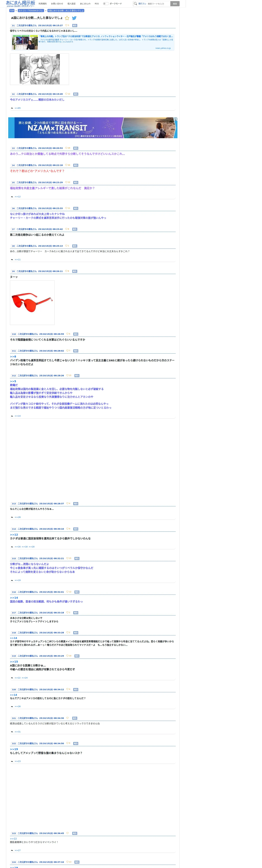Viewport: 262px width, 868px height.
Task: Like post 7 with heart icon
Action: 66,229
